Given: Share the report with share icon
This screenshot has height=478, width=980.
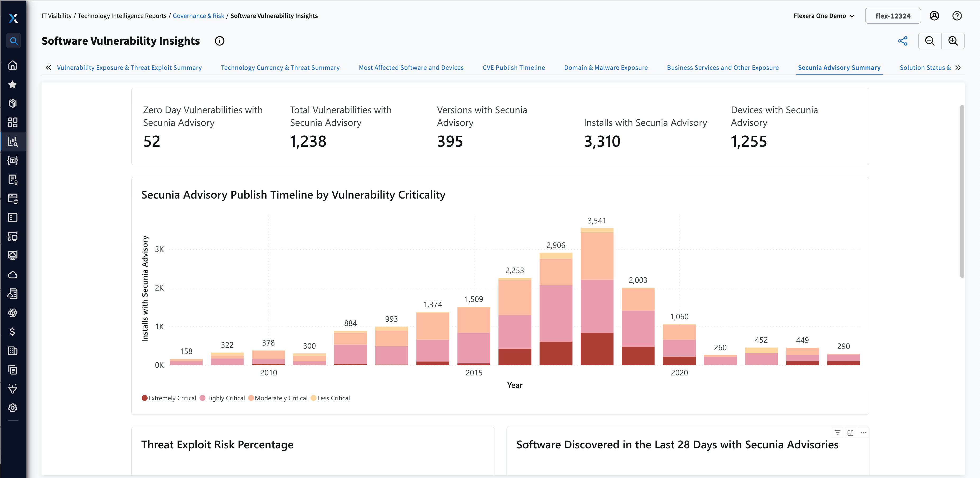Looking at the screenshot, I should click(903, 41).
